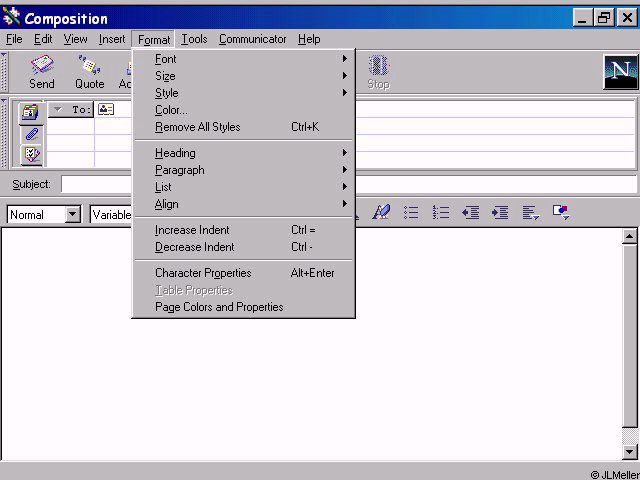Open the Communicator menu
The image size is (640, 480).
click(x=253, y=39)
